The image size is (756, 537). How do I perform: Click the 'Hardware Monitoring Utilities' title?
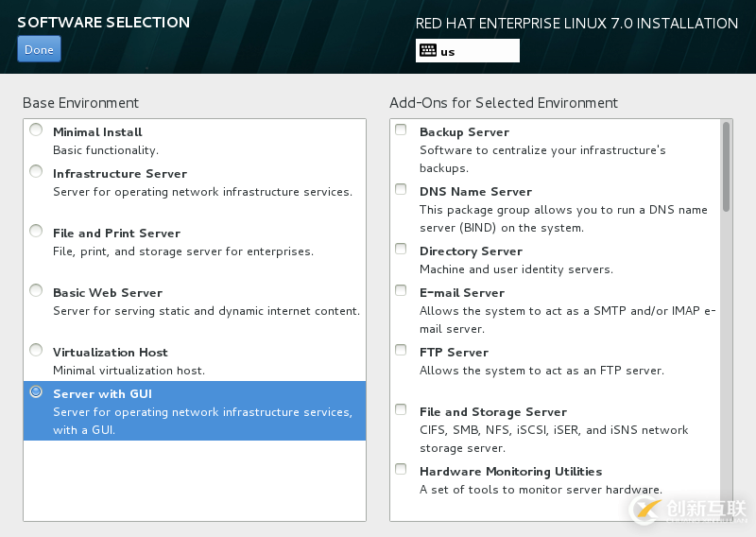point(511,472)
